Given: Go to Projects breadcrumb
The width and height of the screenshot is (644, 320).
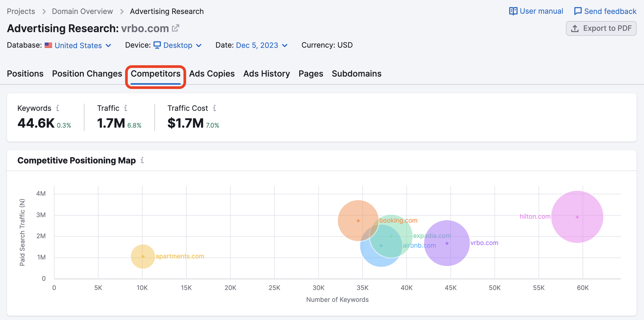Looking at the screenshot, I should tap(21, 11).
